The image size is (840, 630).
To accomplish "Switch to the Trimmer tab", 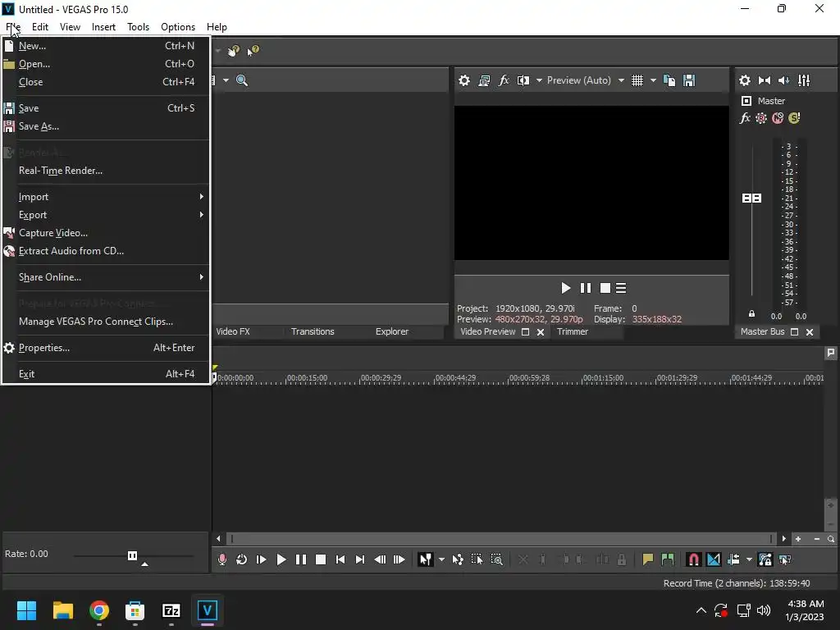I will click(x=572, y=331).
